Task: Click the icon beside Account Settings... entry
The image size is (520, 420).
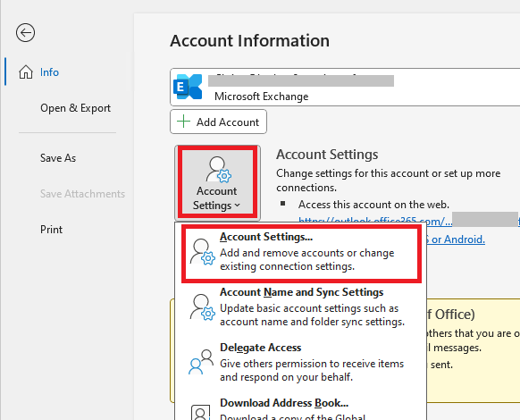Action: pyautogui.click(x=202, y=252)
